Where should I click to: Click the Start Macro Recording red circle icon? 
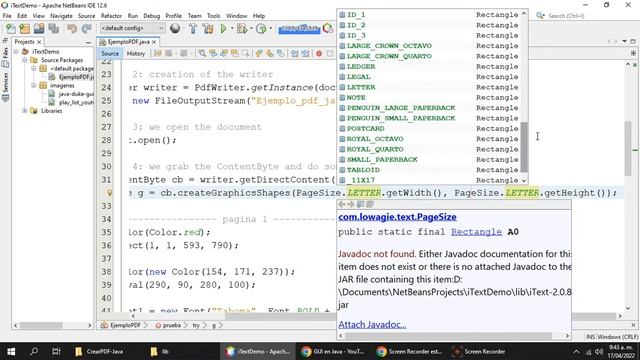319,53
